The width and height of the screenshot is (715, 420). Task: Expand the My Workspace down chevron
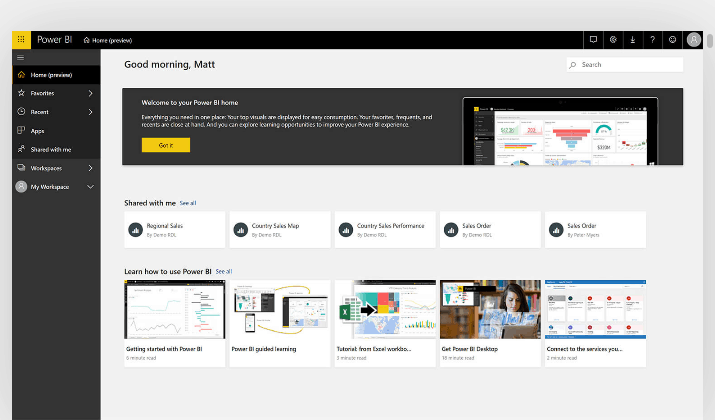point(90,187)
